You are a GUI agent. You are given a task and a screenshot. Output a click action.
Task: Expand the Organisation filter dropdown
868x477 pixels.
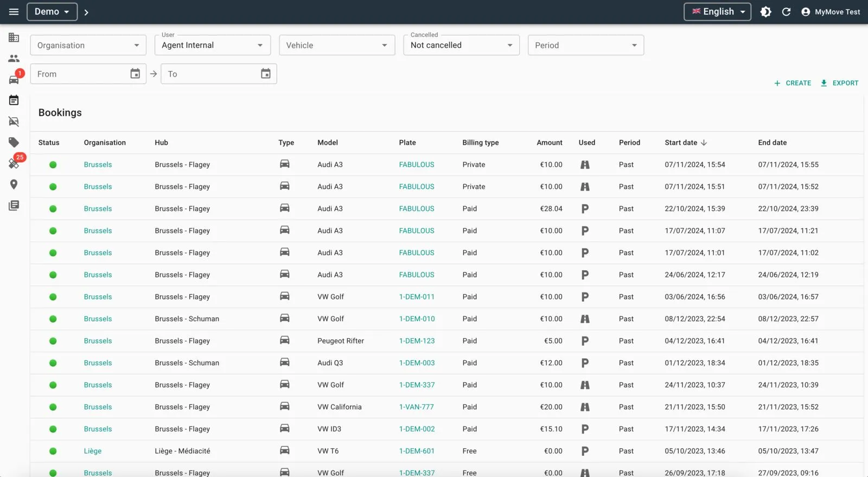(x=88, y=45)
